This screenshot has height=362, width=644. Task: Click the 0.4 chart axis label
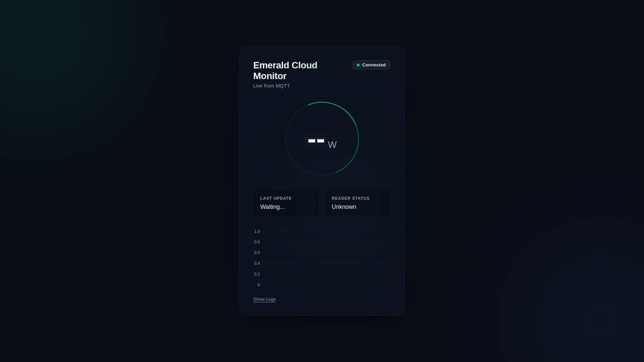click(x=257, y=263)
